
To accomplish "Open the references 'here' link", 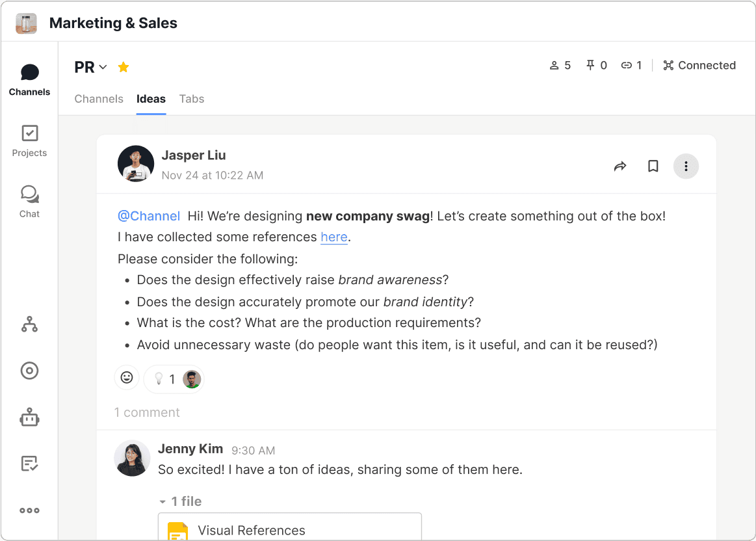I will [x=334, y=237].
